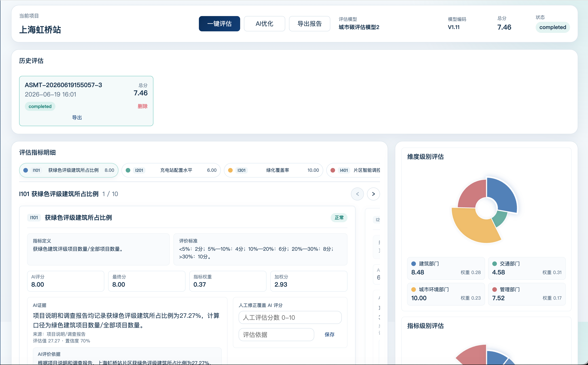The height and width of the screenshot is (365, 588).
Task: Click the 城市碳评估模型2 model name
Action: (x=359, y=27)
